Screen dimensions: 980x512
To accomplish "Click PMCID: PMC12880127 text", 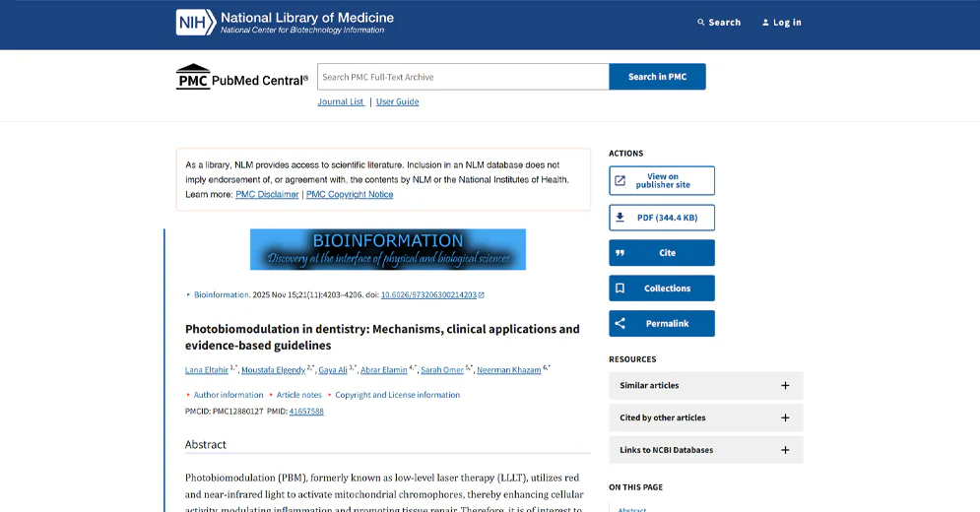I will 225,412.
